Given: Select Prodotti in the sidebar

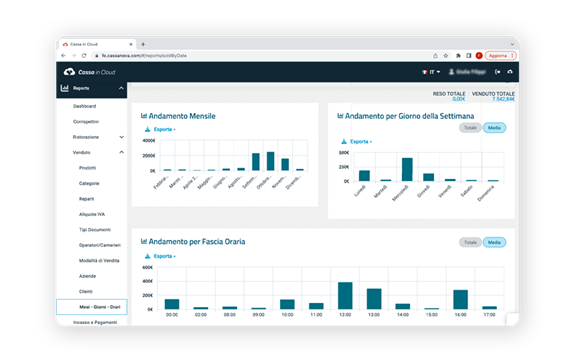Looking at the screenshot, I should [x=87, y=168].
